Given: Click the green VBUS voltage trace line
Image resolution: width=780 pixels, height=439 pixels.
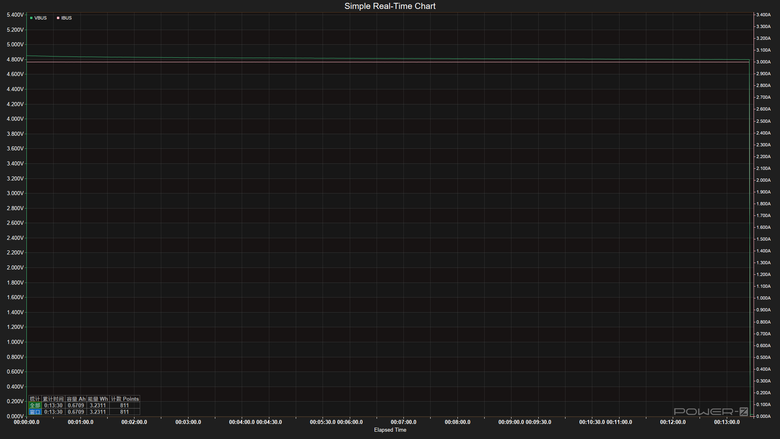Looking at the screenshot, I should pos(388,59).
